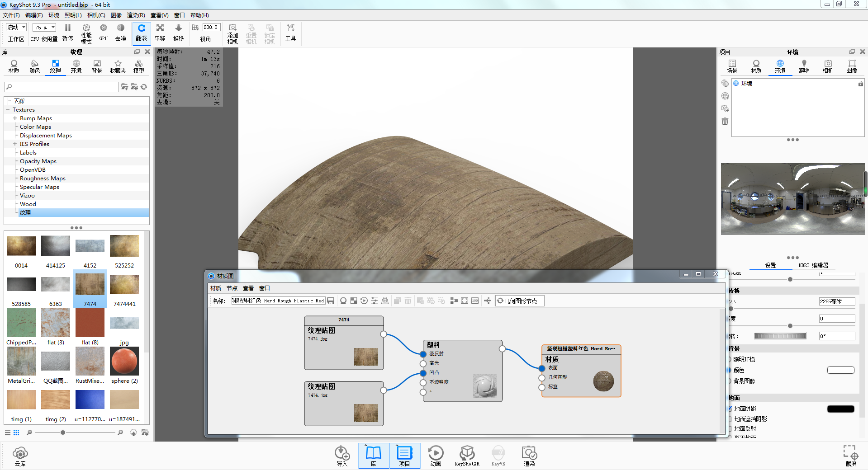Toggle the Project panel button
Viewport: 868px width, 470px height.
[404, 456]
